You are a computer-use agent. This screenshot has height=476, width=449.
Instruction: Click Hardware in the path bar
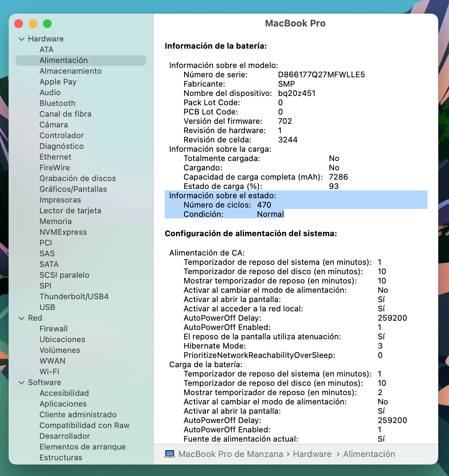click(312, 454)
